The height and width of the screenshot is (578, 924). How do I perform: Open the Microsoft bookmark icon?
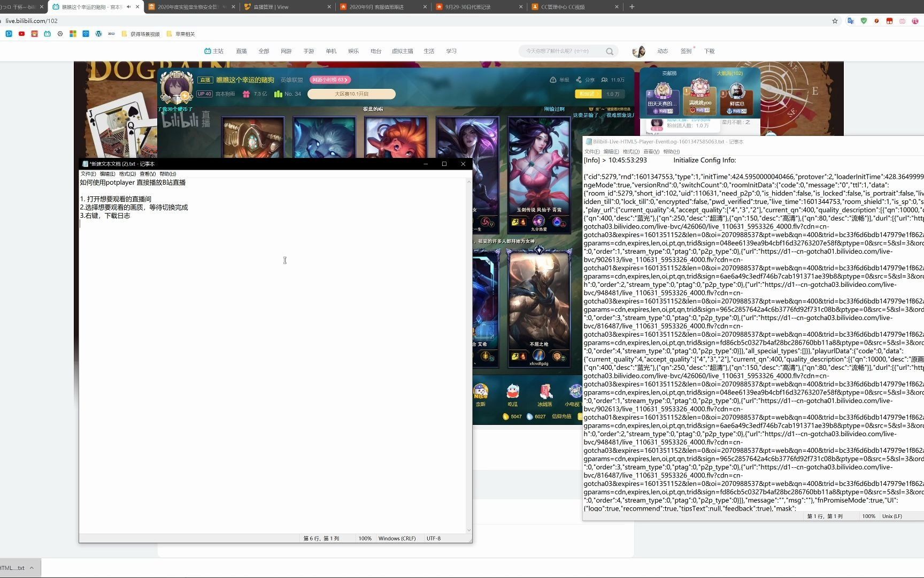pyautogui.click(x=73, y=34)
